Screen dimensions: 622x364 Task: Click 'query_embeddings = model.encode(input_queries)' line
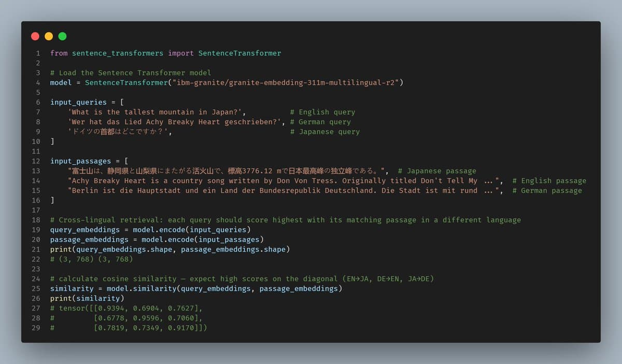pos(150,230)
